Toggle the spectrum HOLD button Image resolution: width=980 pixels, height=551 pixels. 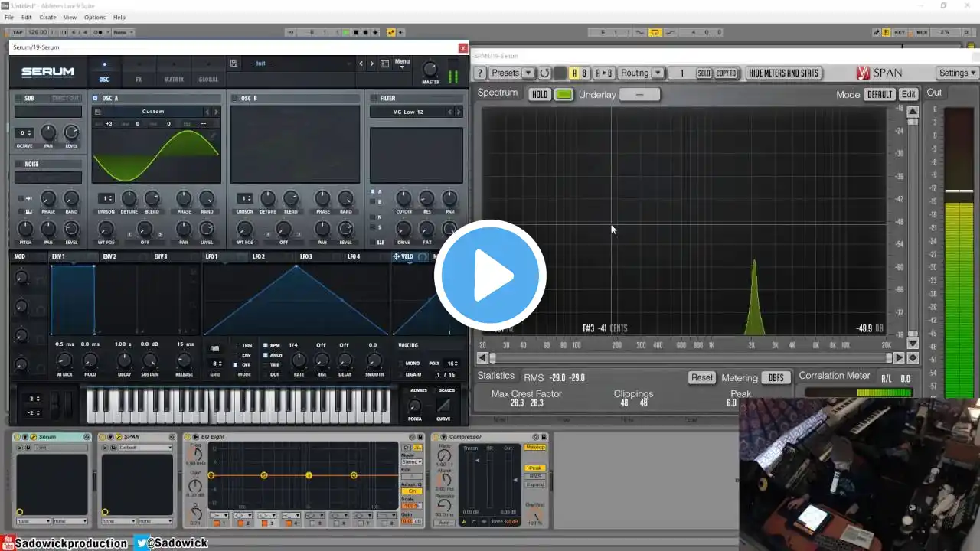pyautogui.click(x=540, y=94)
